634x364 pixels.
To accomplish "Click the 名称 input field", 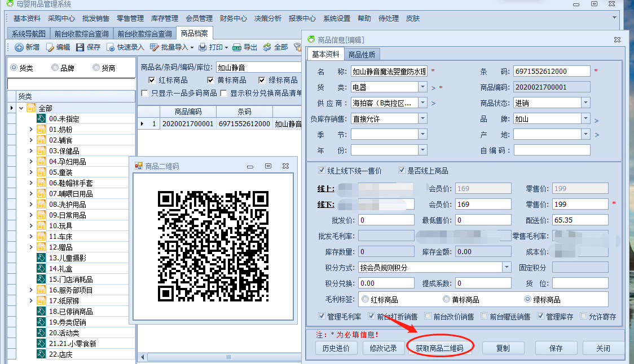I will click(389, 72).
